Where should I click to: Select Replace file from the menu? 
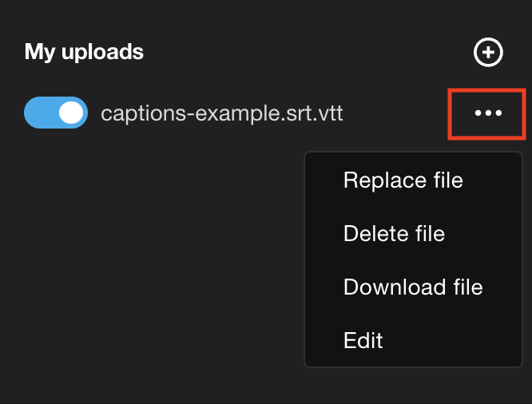pos(403,180)
